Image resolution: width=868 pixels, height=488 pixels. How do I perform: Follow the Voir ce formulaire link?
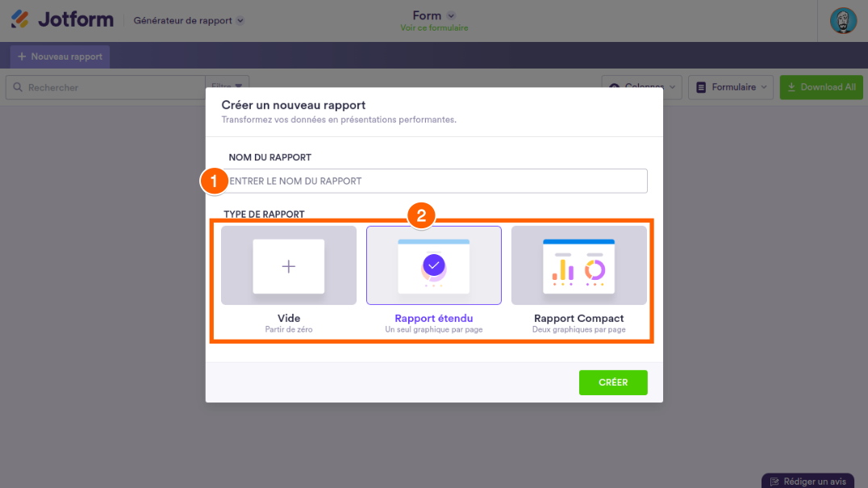coord(434,28)
